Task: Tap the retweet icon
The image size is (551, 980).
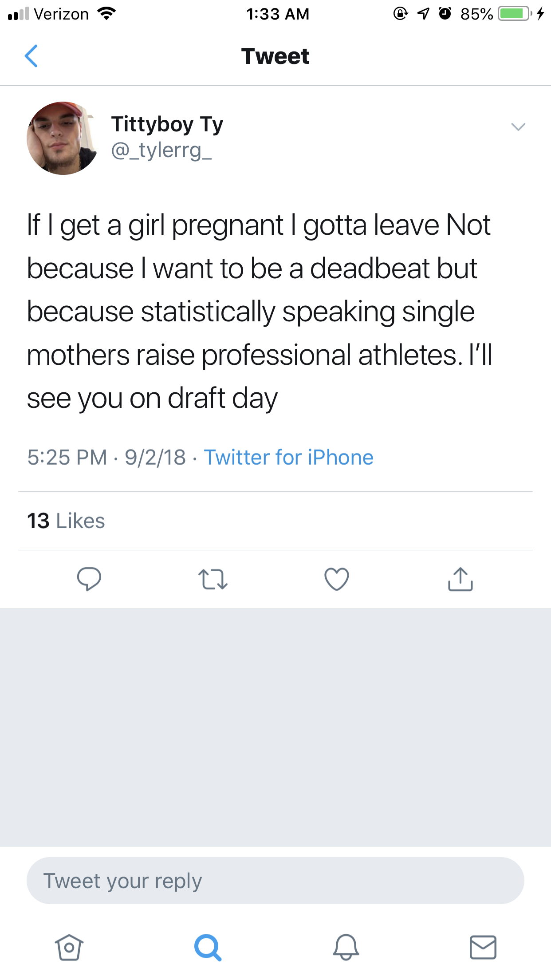Action: [x=213, y=579]
